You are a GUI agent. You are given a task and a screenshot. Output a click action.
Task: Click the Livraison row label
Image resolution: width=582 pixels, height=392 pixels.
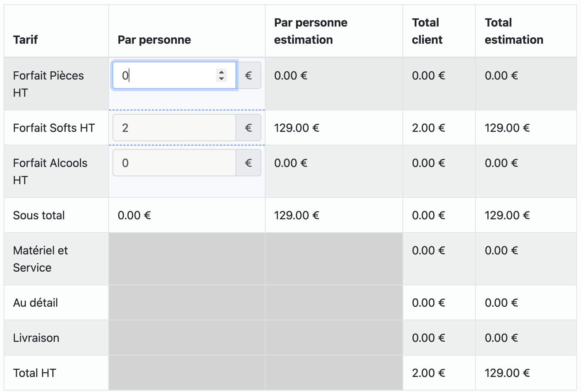pos(36,338)
